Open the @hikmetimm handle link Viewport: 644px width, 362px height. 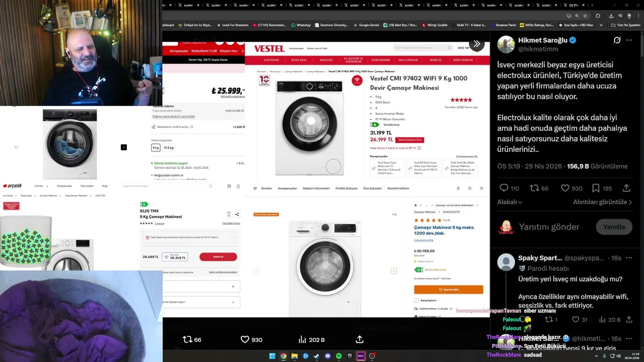[x=538, y=49]
